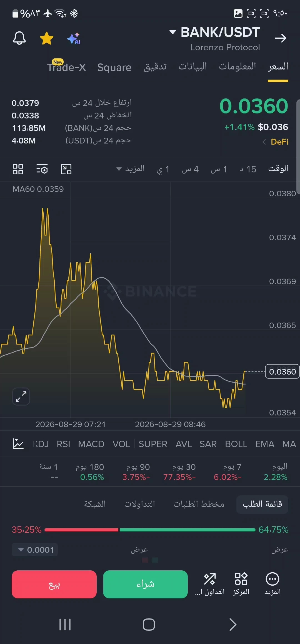
Task: Toggle the RSI indicator
Action: click(x=63, y=444)
